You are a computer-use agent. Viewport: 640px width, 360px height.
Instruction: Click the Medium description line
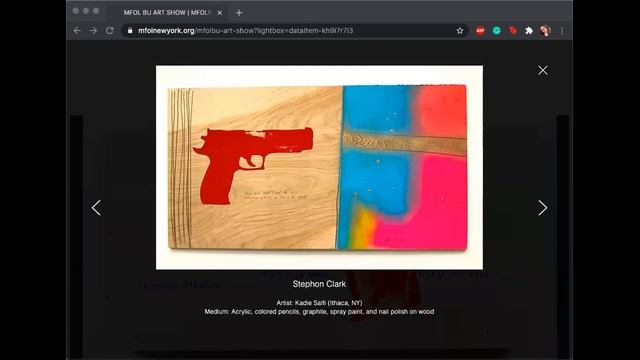[319, 311]
